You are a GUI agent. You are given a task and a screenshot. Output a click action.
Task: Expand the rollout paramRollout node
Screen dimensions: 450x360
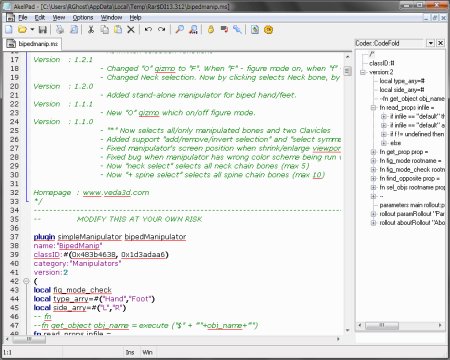point(373,214)
